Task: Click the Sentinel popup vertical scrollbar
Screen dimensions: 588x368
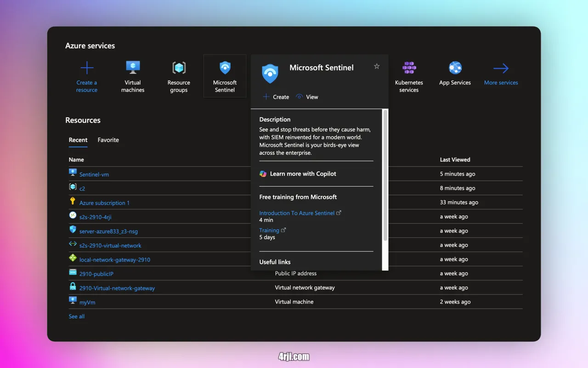Action: coord(385,175)
